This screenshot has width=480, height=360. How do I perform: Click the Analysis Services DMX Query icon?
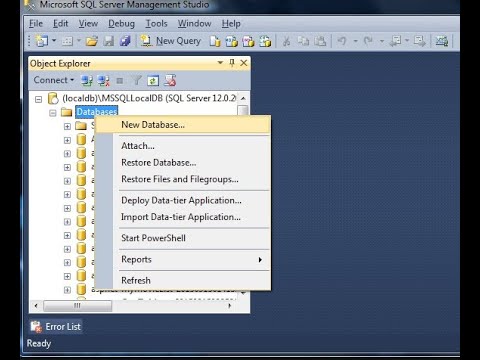pos(248,41)
